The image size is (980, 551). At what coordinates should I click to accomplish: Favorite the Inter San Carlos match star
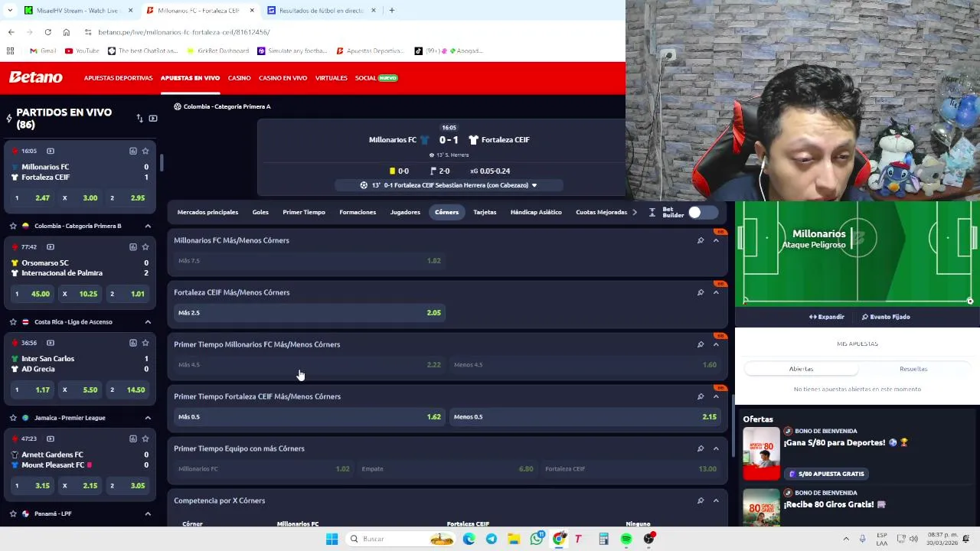pos(145,343)
